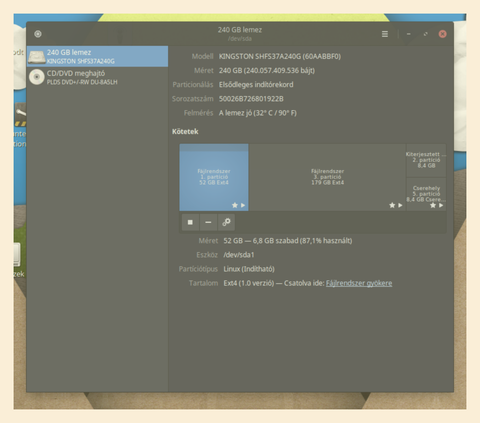Click the model value KINGSTON SHFS37A240G (60AABBF0)
Image resolution: width=480 pixels, height=423 pixels.
click(x=280, y=56)
